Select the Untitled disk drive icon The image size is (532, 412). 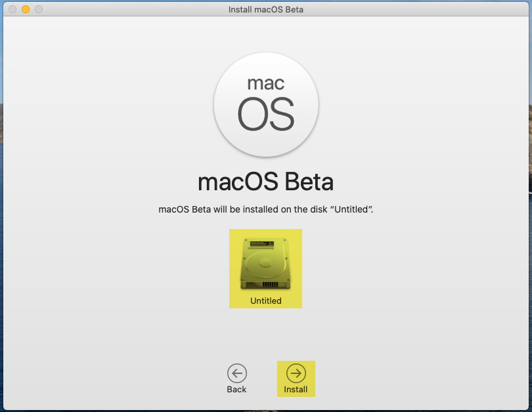pyautogui.click(x=265, y=264)
